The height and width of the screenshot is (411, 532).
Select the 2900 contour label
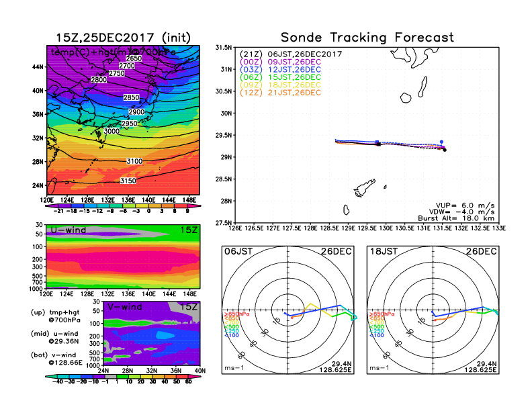(x=136, y=112)
